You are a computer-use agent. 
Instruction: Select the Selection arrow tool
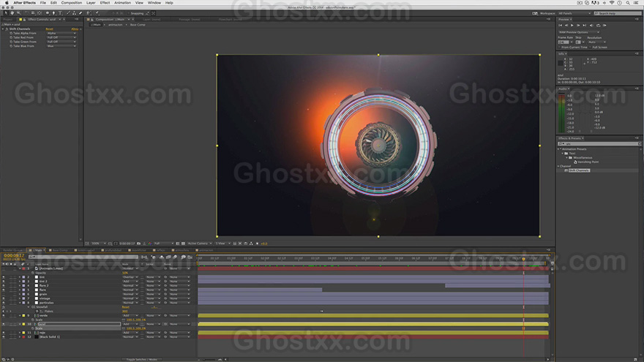pos(6,13)
